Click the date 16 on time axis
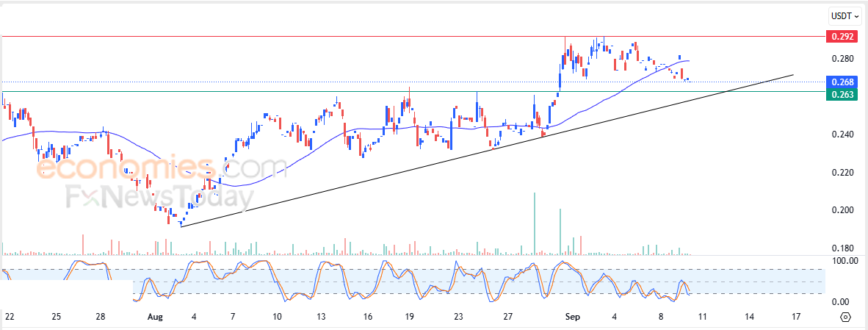This screenshot has width=868, height=330. [368, 318]
